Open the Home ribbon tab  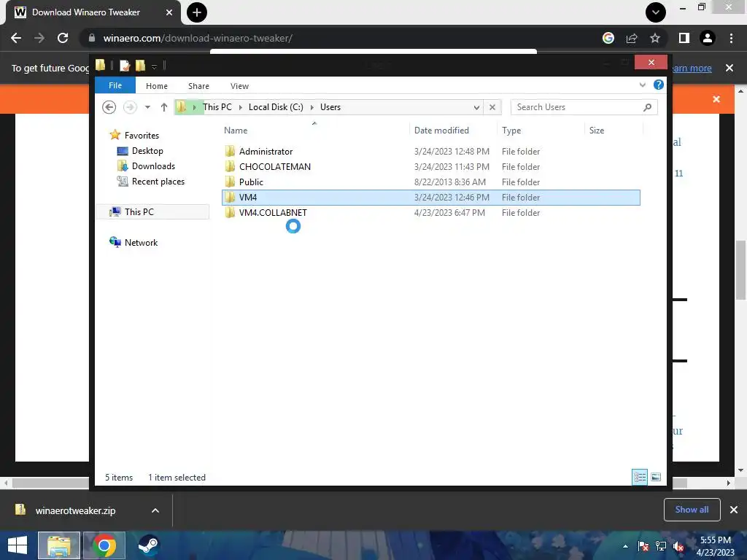[157, 86]
